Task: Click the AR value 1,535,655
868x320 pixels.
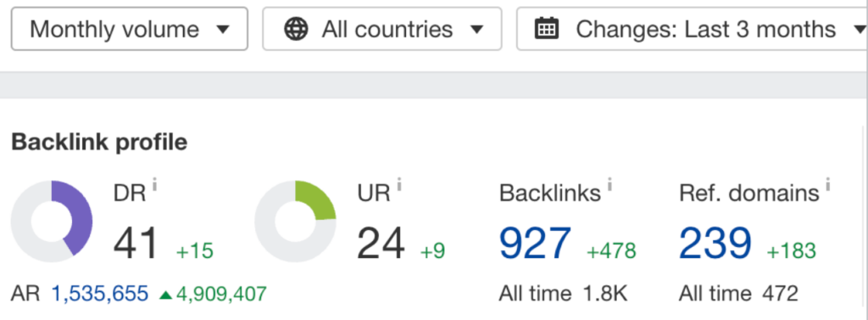Action: (100, 294)
